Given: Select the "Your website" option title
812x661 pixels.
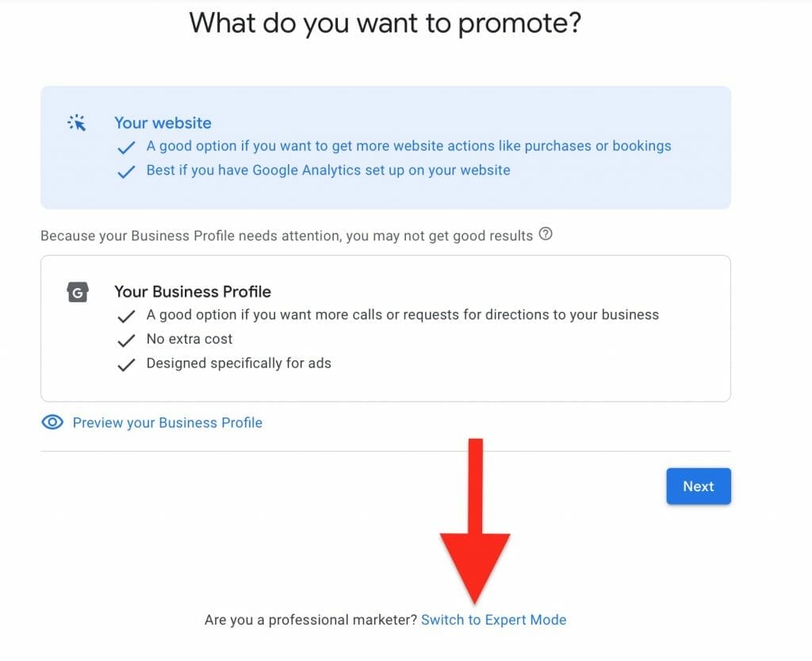Looking at the screenshot, I should (x=163, y=123).
